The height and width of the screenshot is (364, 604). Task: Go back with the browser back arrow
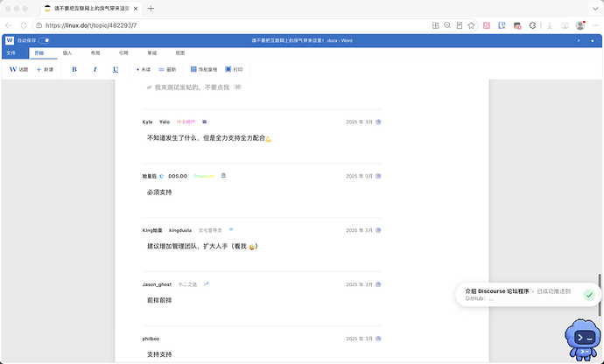click(x=9, y=25)
